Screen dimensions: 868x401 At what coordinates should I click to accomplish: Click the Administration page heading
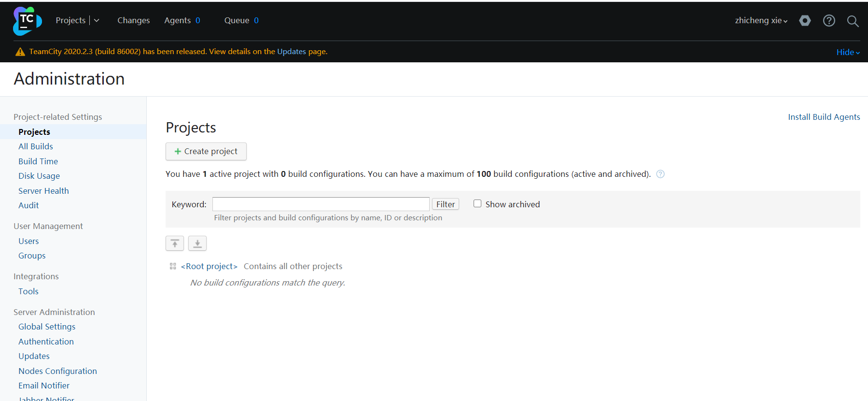coord(69,79)
